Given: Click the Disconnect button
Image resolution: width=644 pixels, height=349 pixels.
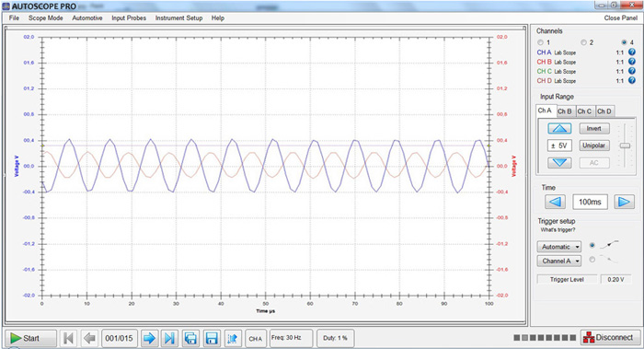Looking at the screenshot, I should point(611,338).
